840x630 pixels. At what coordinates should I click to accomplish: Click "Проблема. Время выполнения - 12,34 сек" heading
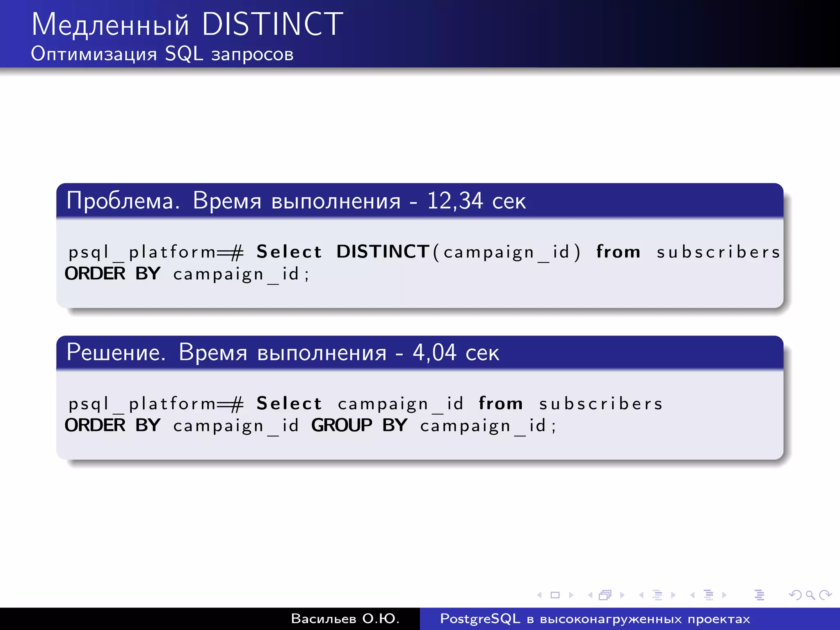296,201
